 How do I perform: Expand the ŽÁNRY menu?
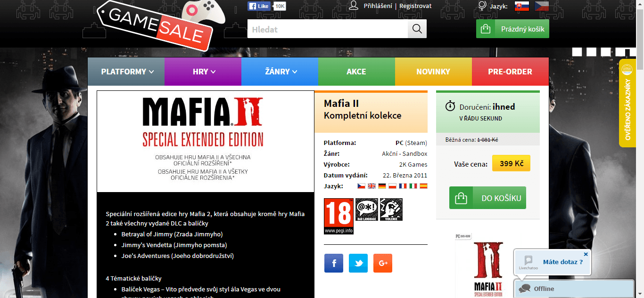280,72
